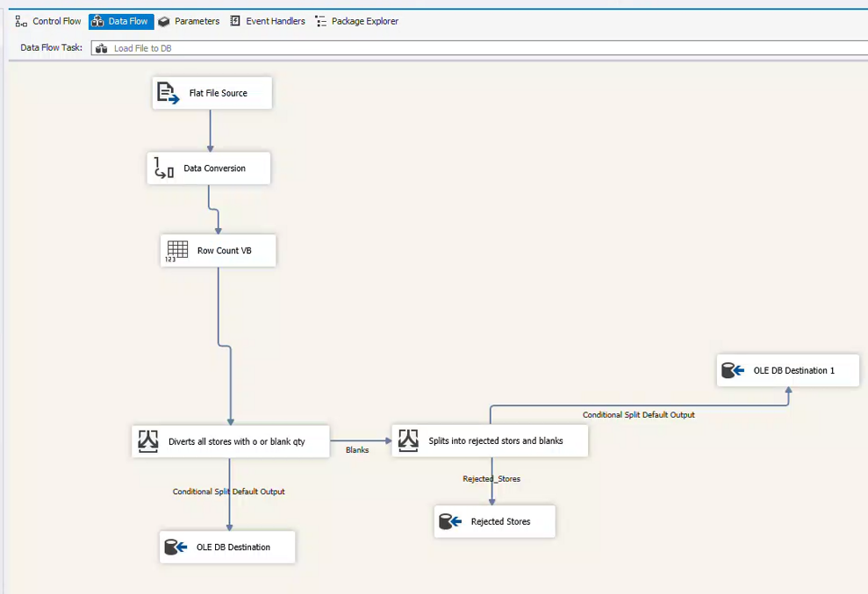The height and width of the screenshot is (594, 868).
Task: Click the Control Flow tab icon
Action: tap(21, 22)
